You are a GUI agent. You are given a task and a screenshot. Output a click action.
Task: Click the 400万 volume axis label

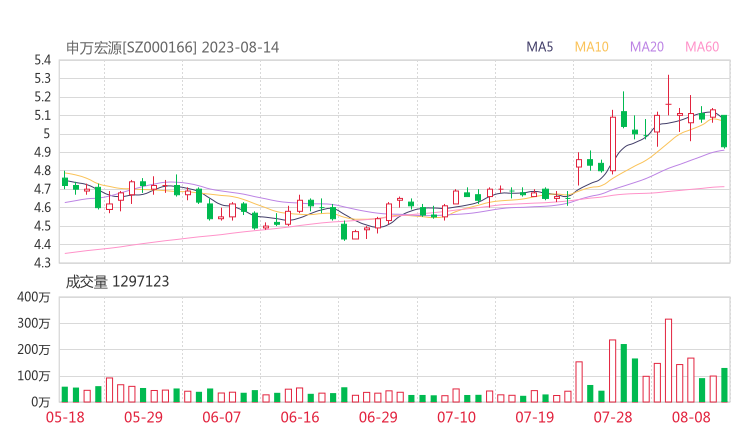point(34,297)
